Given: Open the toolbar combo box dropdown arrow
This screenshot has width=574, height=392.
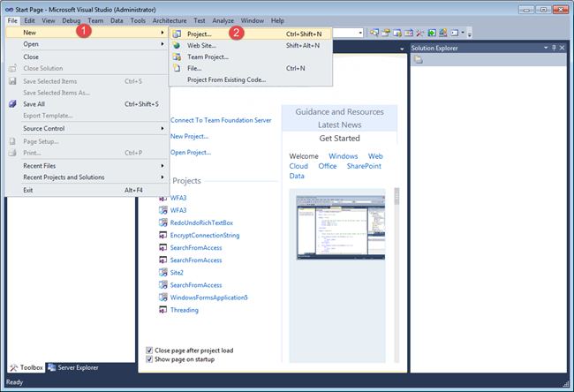Looking at the screenshot, I should pos(360,33).
